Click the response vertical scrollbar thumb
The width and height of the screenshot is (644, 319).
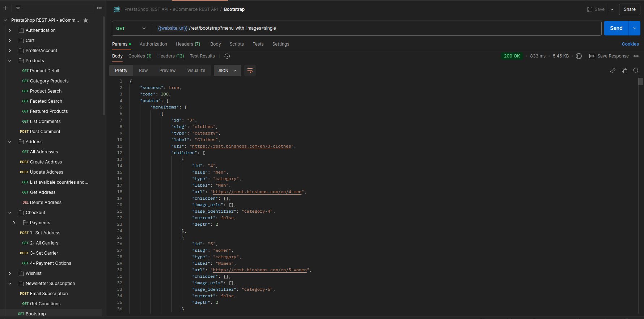pos(641,81)
